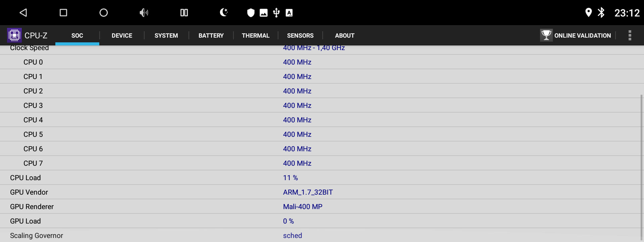
Task: Select the CPU 6 row label
Action: 33,149
